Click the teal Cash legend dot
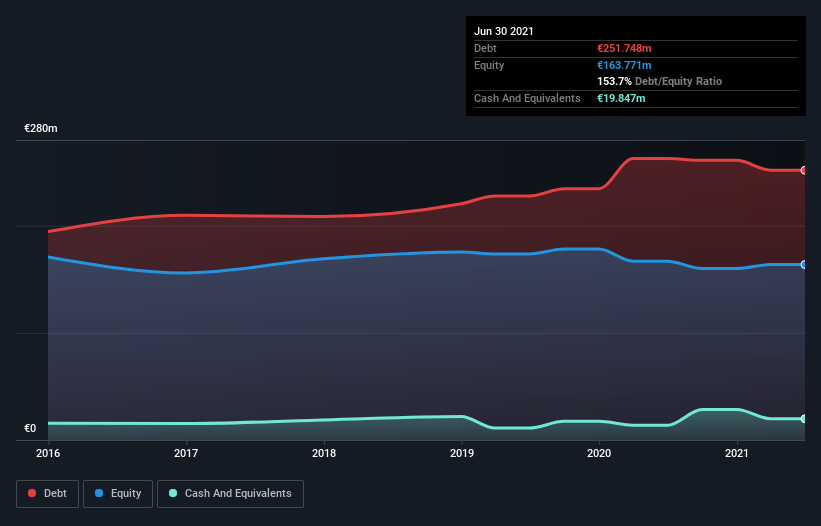 pyautogui.click(x=173, y=493)
